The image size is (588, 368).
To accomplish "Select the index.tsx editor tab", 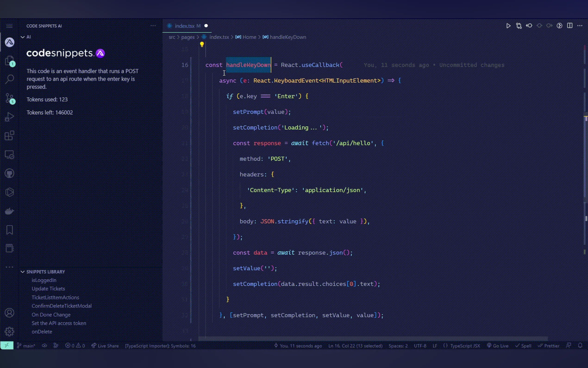I will (185, 26).
